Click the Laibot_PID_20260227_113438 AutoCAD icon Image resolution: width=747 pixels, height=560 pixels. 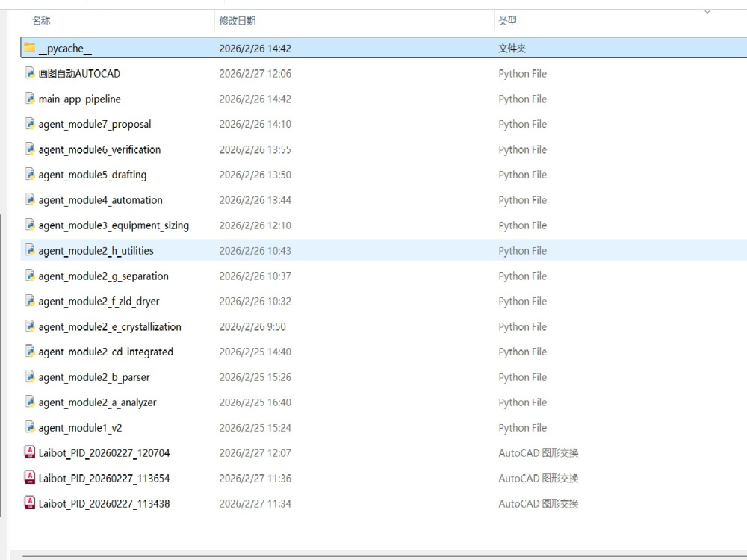tap(30, 503)
